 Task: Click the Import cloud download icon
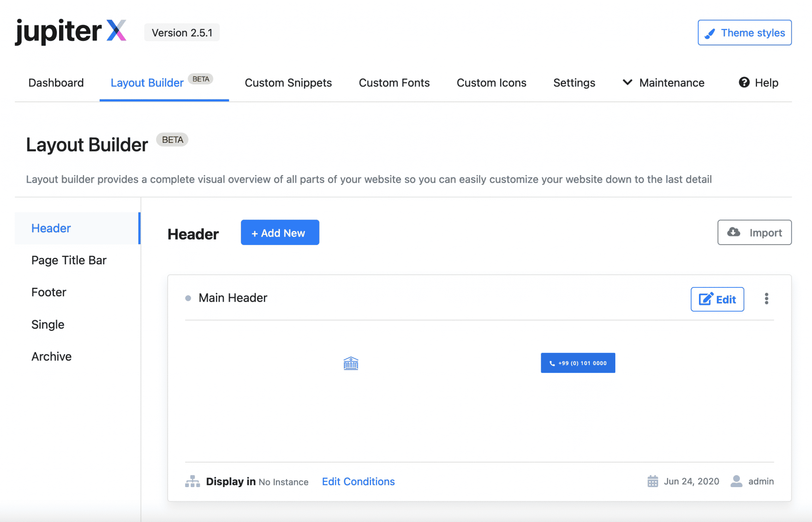click(733, 232)
